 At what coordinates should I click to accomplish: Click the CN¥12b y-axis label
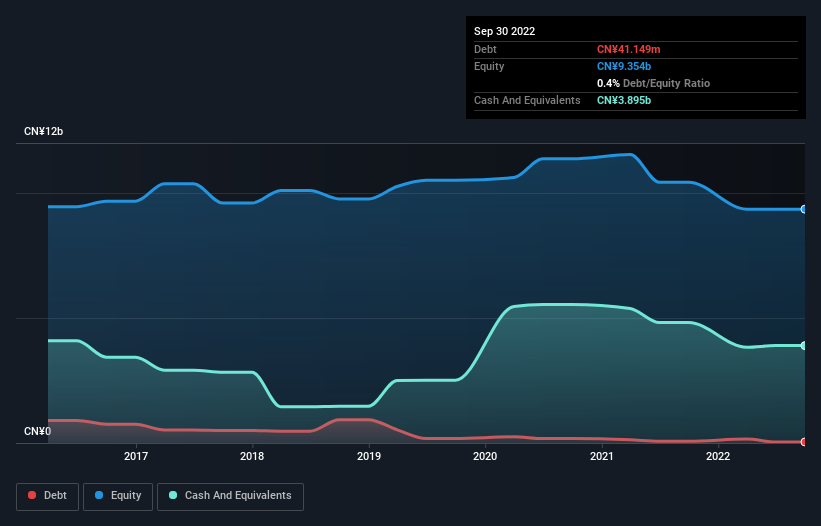[43, 131]
